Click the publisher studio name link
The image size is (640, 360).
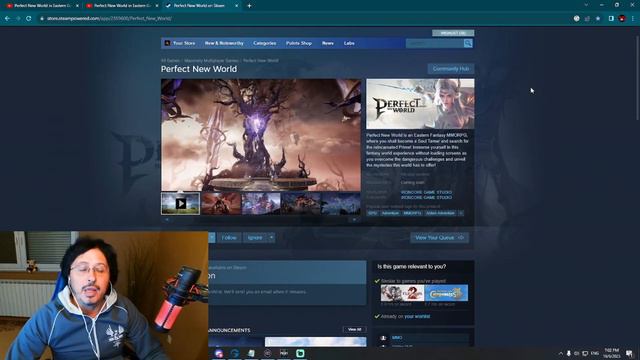426,197
